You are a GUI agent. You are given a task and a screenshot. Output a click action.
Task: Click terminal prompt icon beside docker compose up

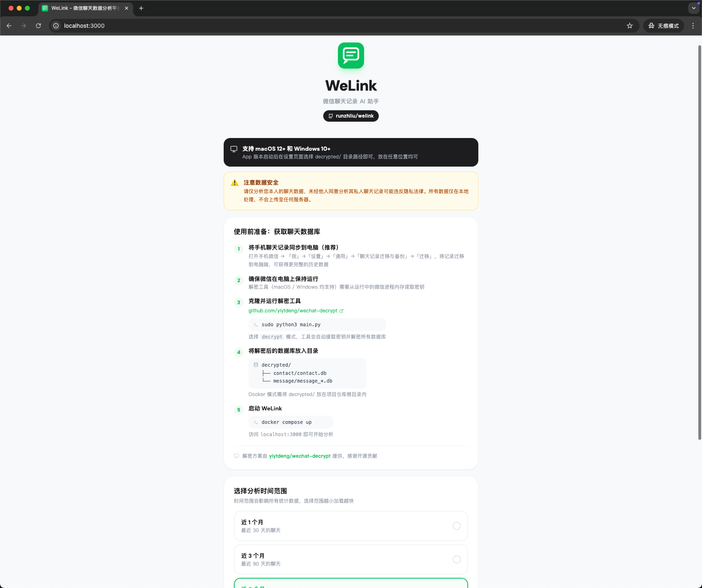(256, 422)
